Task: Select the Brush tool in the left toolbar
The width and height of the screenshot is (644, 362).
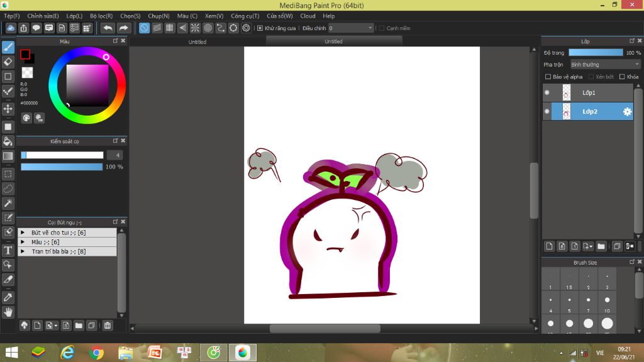Action: [x=8, y=47]
